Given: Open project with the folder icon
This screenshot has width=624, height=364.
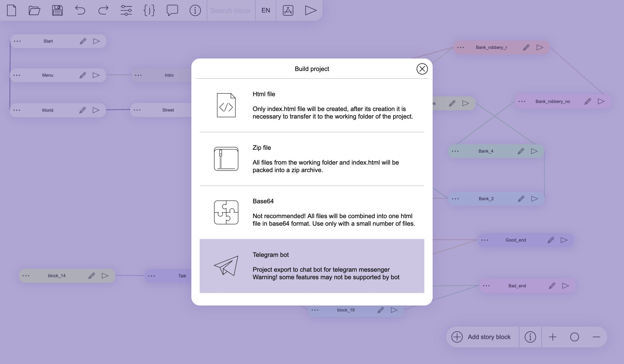Looking at the screenshot, I should tap(34, 10).
